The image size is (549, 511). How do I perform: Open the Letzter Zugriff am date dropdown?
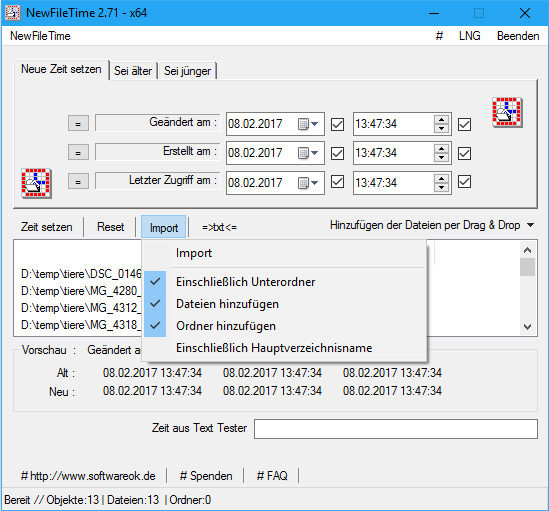(x=314, y=183)
